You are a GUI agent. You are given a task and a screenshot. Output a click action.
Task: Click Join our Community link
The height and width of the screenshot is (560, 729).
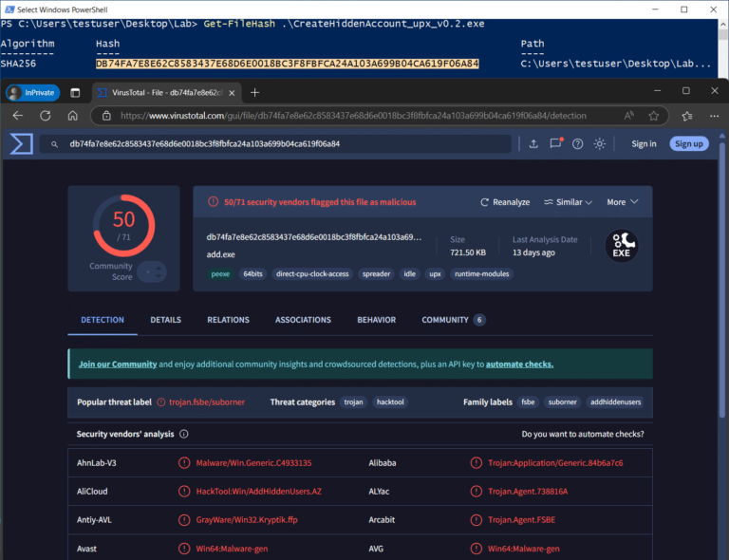pyautogui.click(x=118, y=364)
